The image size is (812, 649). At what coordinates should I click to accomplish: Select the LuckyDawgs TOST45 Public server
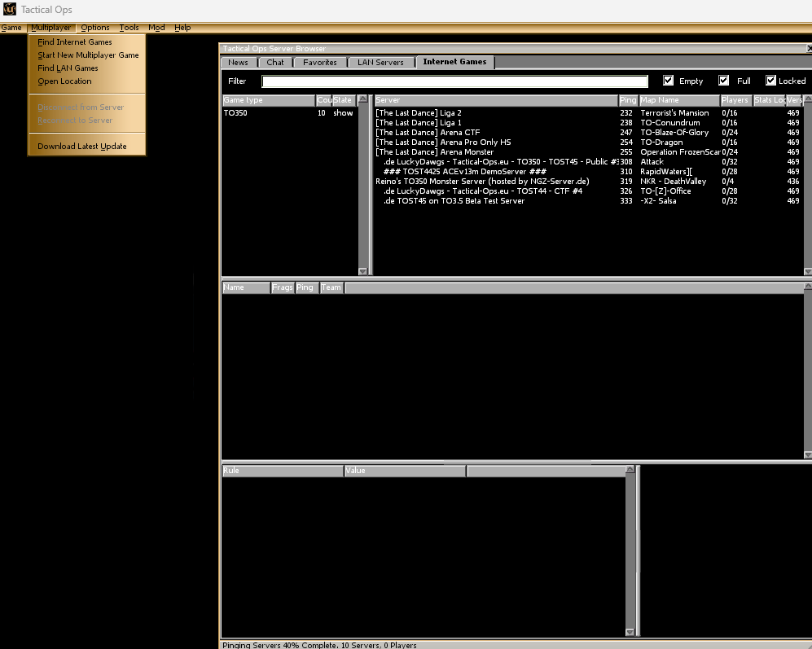coord(588,162)
